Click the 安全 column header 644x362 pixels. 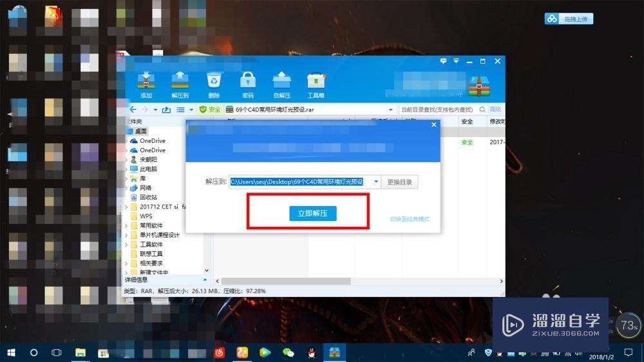point(468,122)
